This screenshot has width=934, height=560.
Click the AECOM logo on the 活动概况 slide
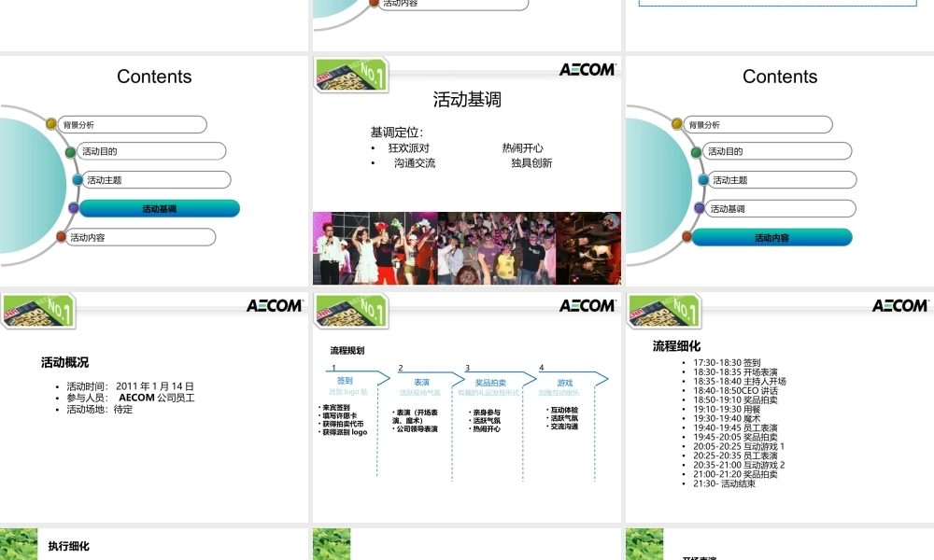(x=275, y=305)
